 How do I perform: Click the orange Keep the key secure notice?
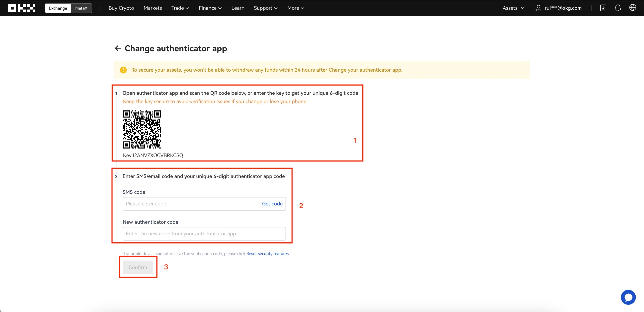tap(215, 102)
